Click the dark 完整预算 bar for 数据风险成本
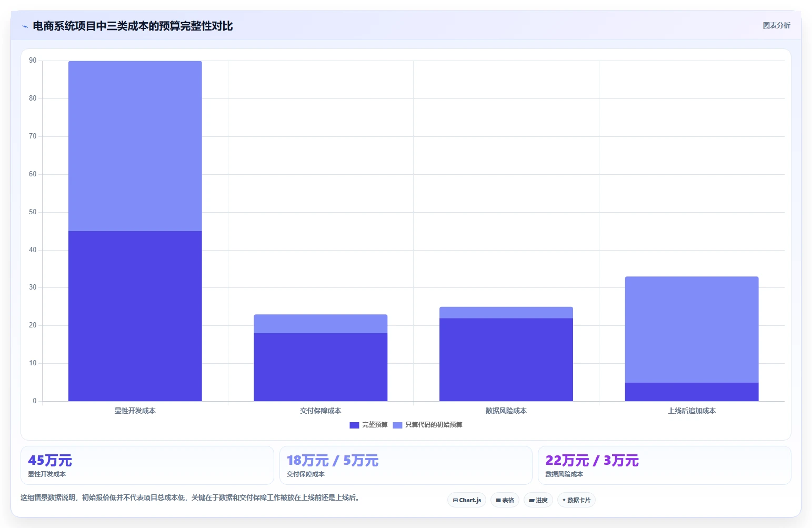812x528 pixels. 506,360
